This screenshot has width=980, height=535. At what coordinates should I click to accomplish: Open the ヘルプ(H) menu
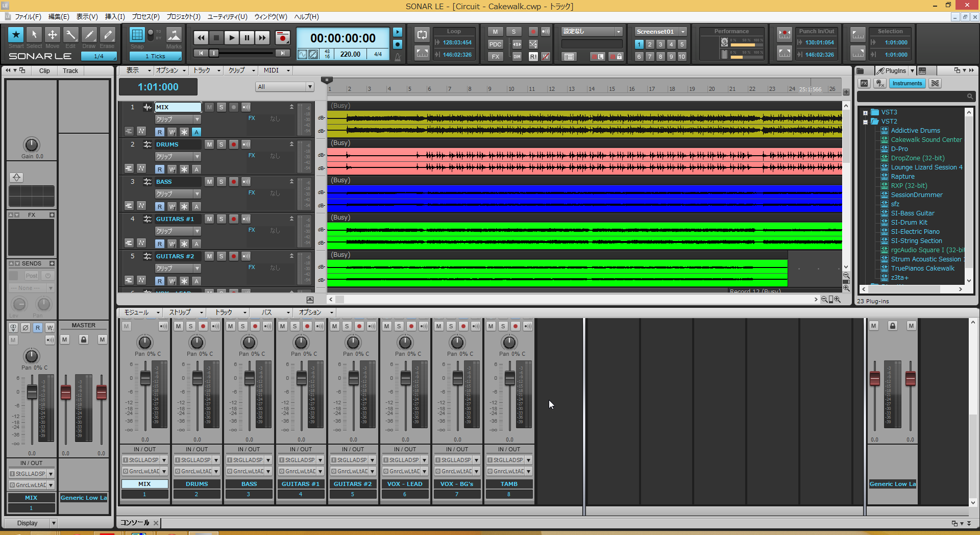[307, 17]
